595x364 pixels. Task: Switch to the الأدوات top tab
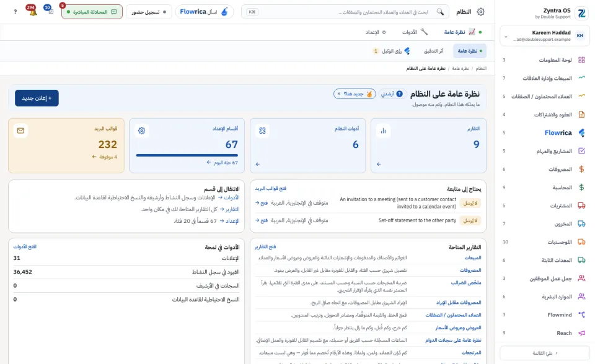click(415, 32)
